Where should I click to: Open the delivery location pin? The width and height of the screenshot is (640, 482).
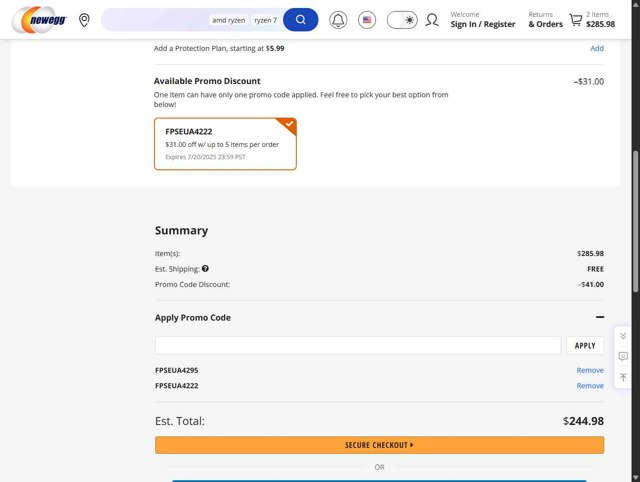click(x=84, y=20)
